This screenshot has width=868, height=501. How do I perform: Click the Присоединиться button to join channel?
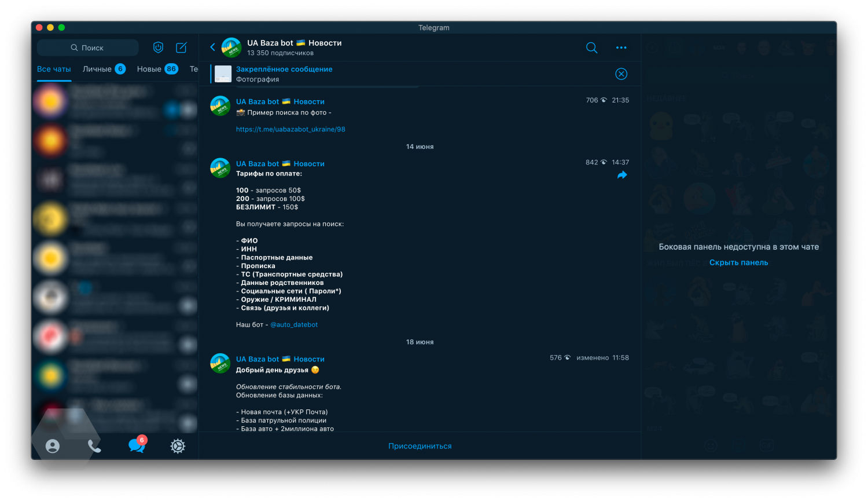(420, 446)
